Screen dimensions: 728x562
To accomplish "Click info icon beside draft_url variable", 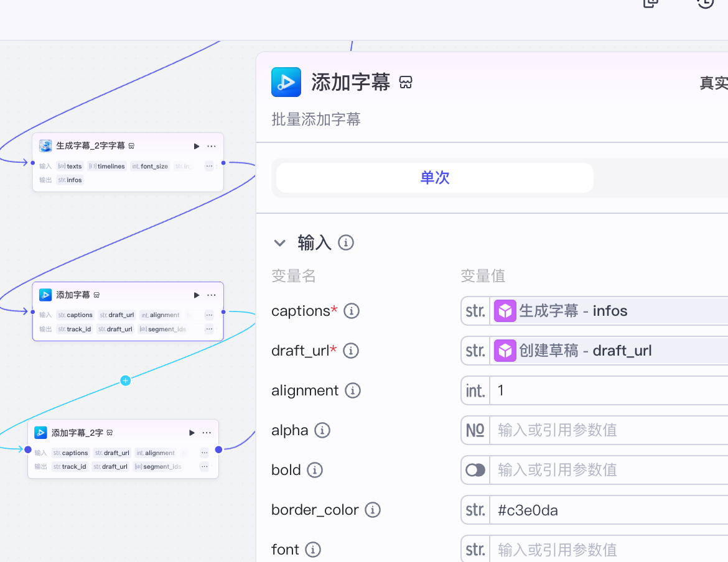I will coord(351,351).
